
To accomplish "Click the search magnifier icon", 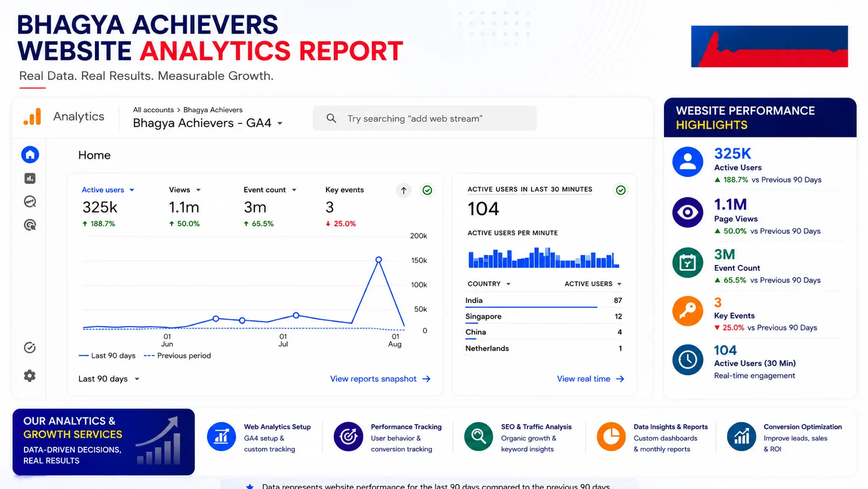I will pyautogui.click(x=331, y=118).
